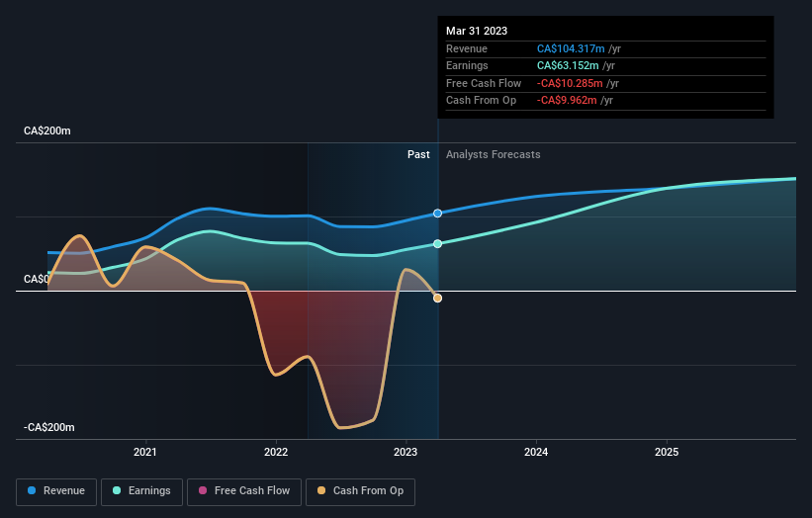Click the 2024 x-axis label
Image resolution: width=812 pixels, height=518 pixels.
[536, 452]
